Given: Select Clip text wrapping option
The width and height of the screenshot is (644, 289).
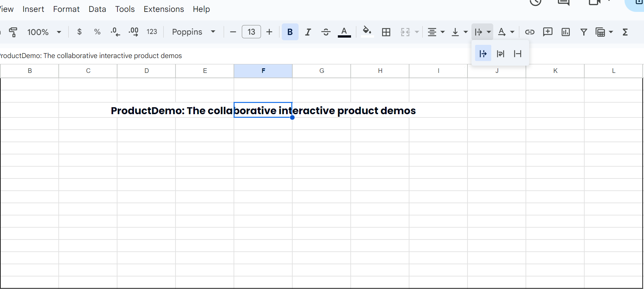Looking at the screenshot, I should (518, 53).
